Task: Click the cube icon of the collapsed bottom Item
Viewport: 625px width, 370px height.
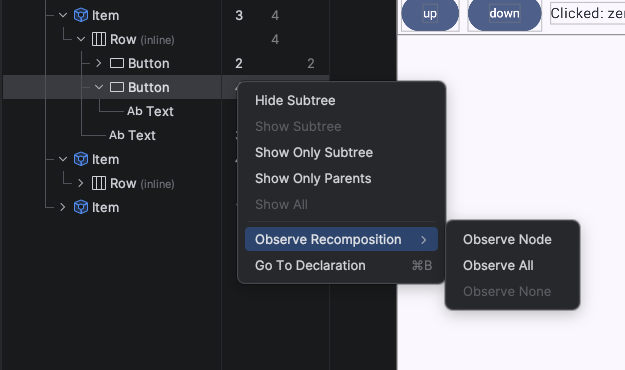Action: [x=81, y=207]
